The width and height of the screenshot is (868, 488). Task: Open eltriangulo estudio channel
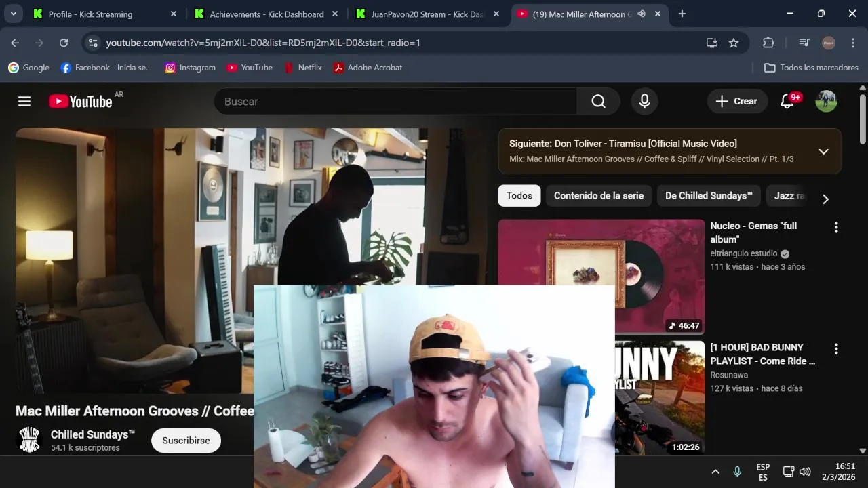click(x=744, y=253)
